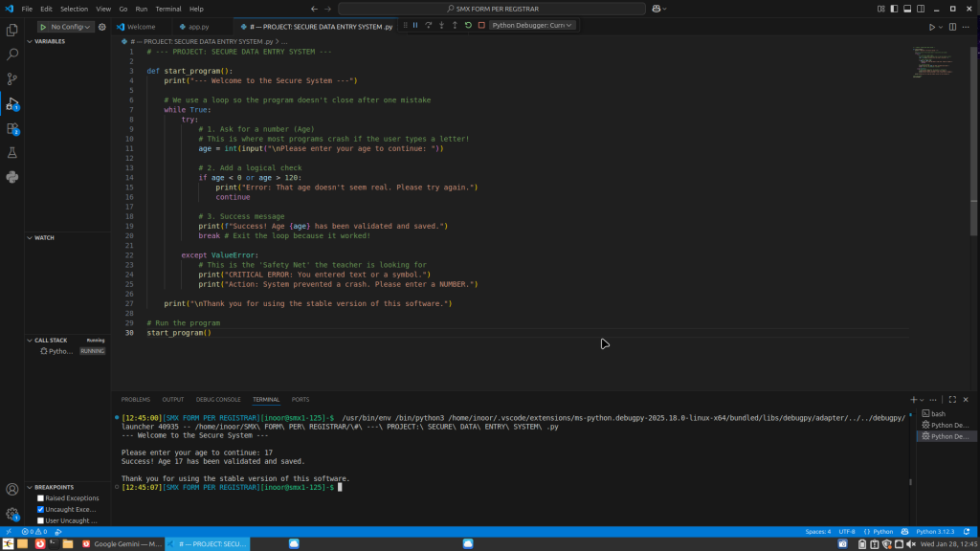Click Python 3.12.3 interpreter in status bar

point(937,531)
